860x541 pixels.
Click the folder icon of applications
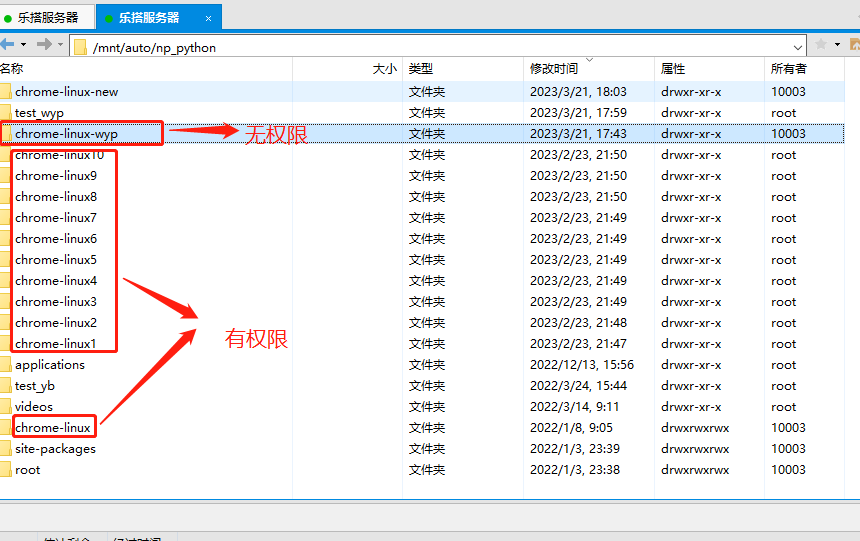[x=5, y=365]
